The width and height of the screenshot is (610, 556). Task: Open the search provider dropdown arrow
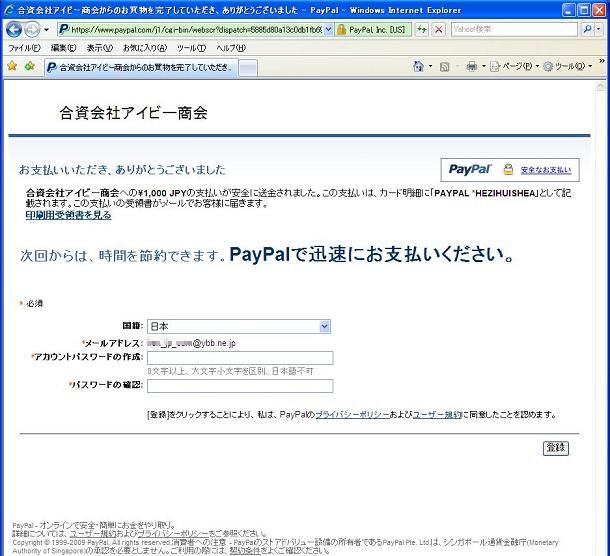599,29
